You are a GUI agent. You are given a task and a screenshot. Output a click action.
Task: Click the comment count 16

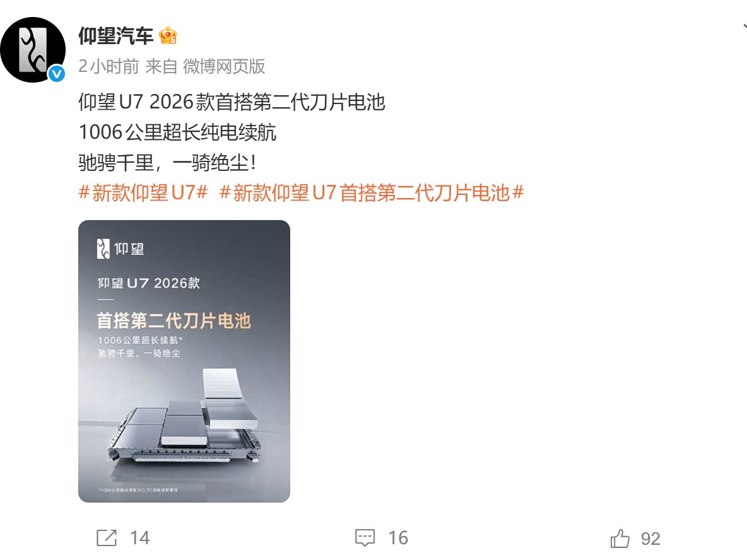click(398, 538)
